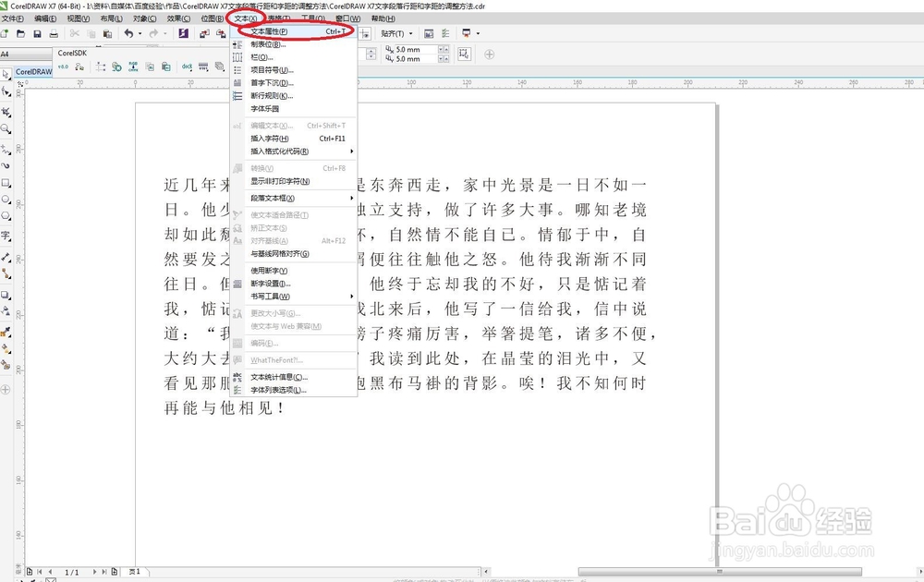Click the New document icon
The image size is (924, 582).
(5, 33)
